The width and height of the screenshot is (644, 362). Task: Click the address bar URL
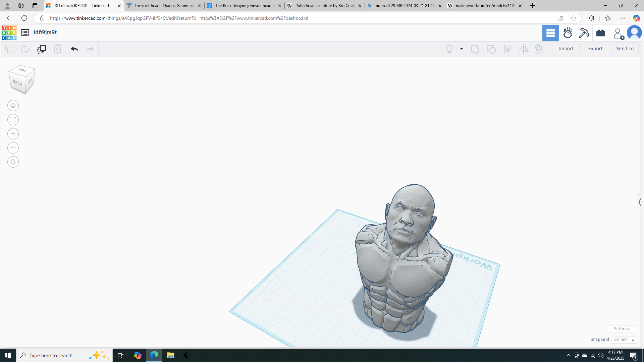pyautogui.click(x=179, y=18)
